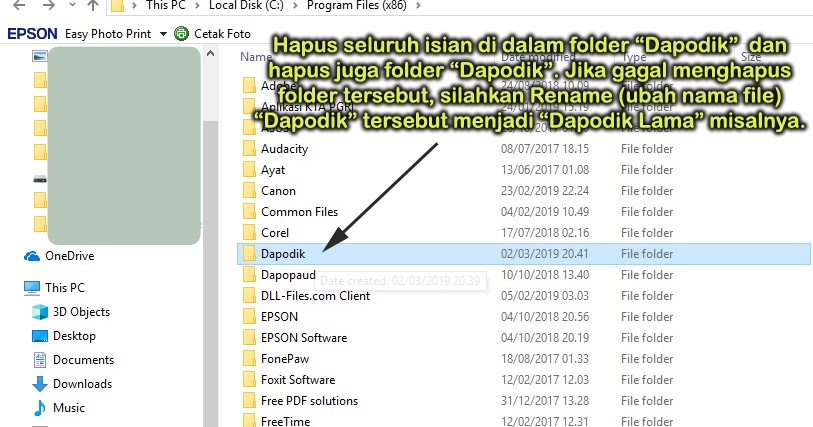813x427 pixels.
Task: Go forward with the Forward arrow
Action: [x=49, y=5]
